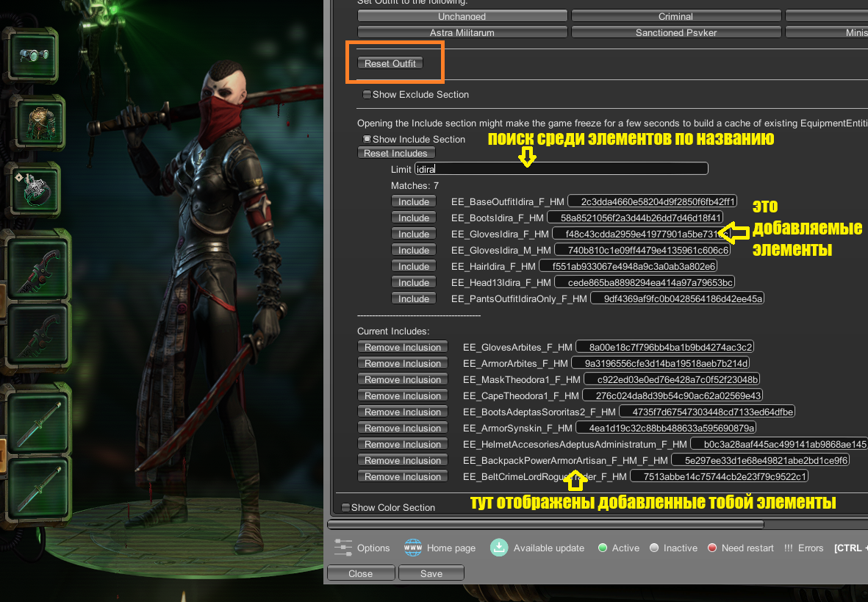Click the Reset Outfit button
The image size is (868, 602).
(390, 63)
